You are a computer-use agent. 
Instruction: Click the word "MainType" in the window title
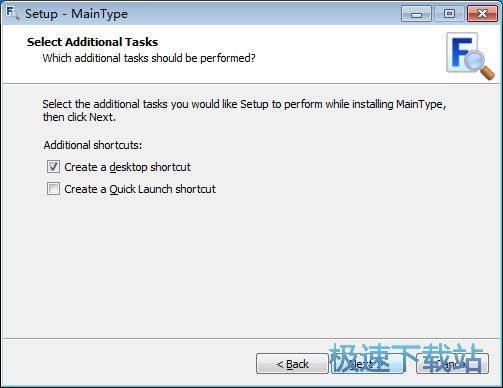(99, 14)
